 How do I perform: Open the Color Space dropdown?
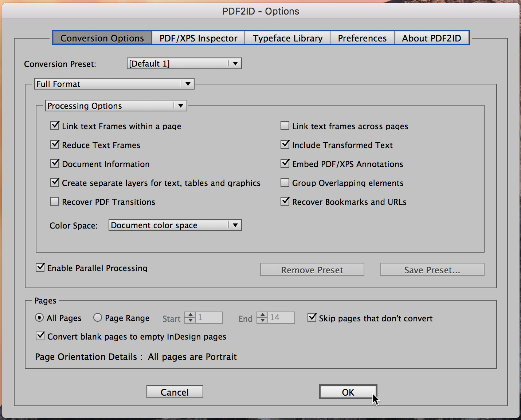click(175, 225)
